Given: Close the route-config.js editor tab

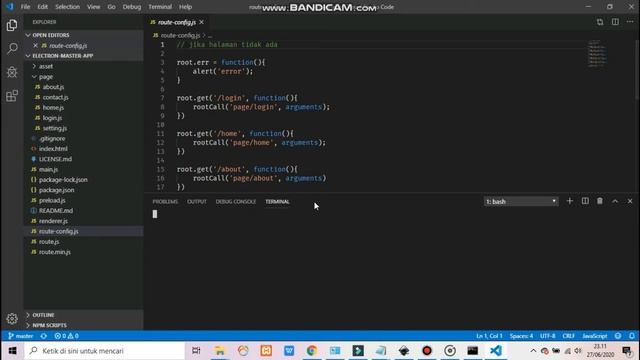Looking at the screenshot, I should [x=202, y=22].
